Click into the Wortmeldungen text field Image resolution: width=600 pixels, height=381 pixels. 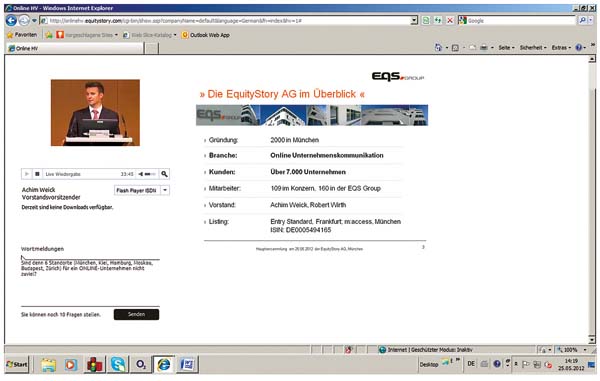pos(90,282)
